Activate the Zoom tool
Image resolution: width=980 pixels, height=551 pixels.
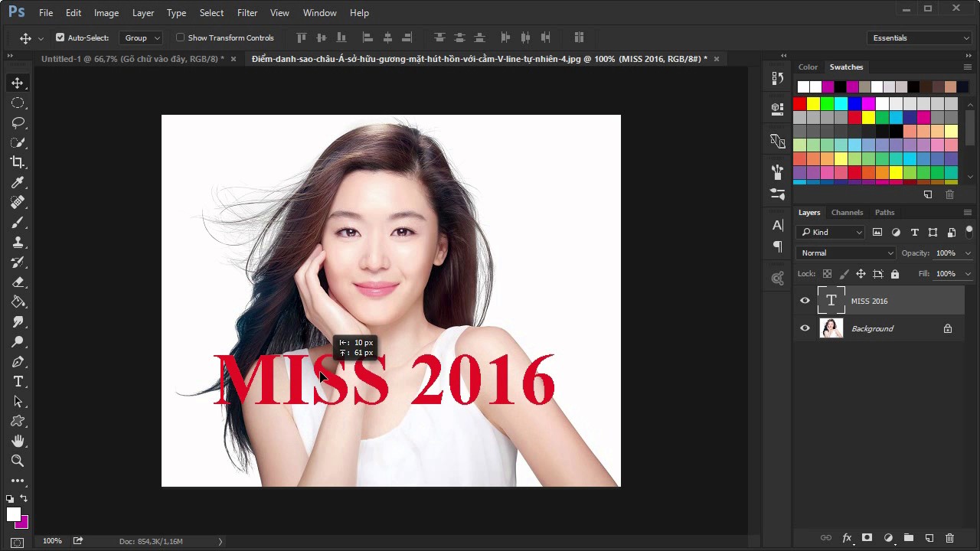click(18, 461)
